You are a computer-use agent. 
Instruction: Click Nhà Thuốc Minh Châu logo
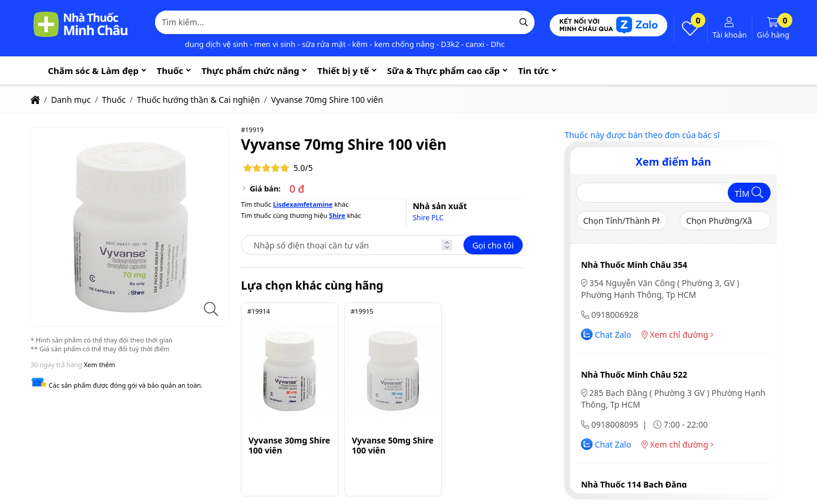point(80,25)
